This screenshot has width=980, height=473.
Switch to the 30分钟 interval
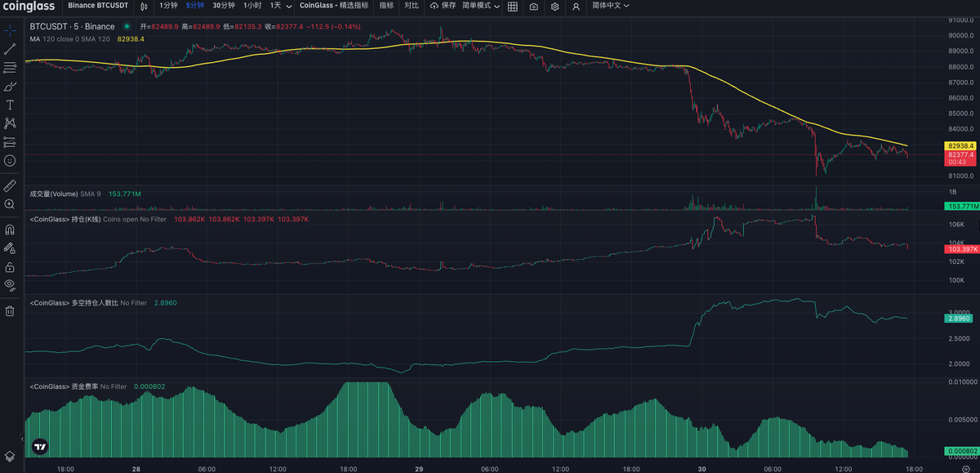(x=224, y=5)
